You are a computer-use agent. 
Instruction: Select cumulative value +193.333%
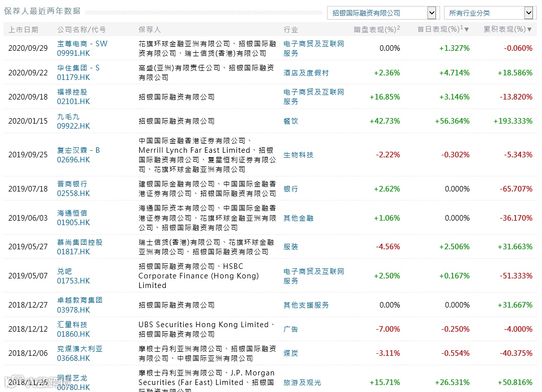pos(513,121)
